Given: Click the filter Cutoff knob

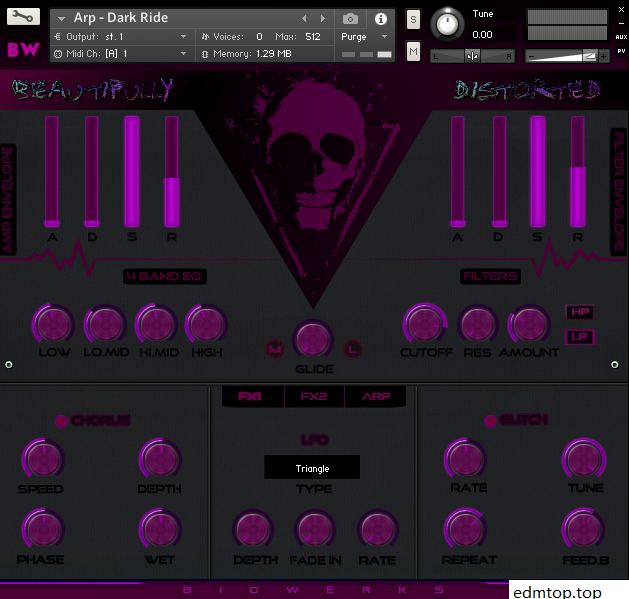Looking at the screenshot, I should click(x=425, y=324).
